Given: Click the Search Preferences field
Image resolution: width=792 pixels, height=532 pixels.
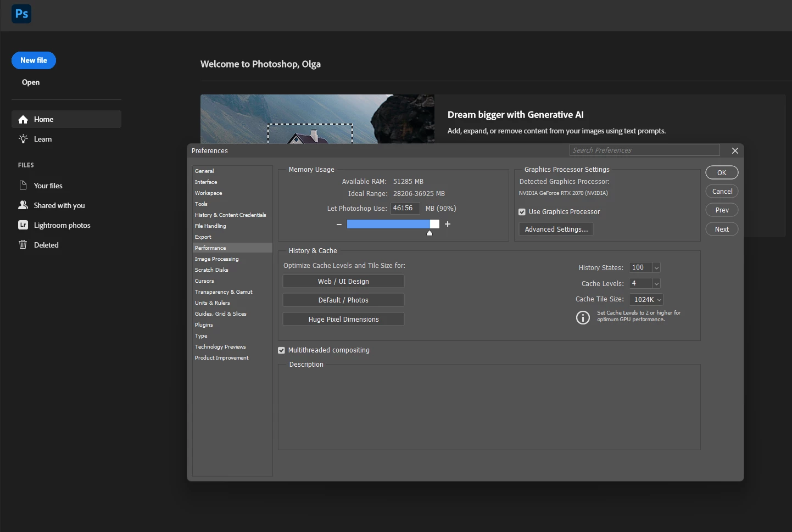Looking at the screenshot, I should (x=644, y=150).
